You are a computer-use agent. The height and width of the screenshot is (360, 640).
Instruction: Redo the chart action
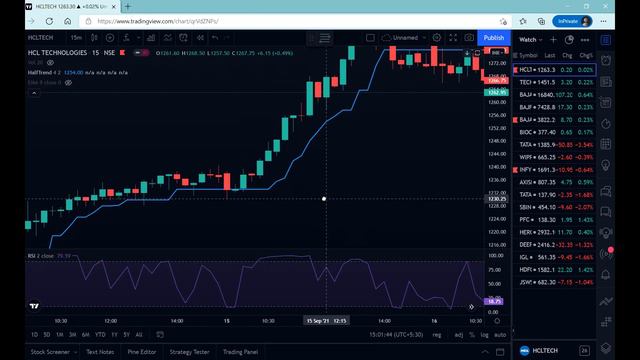click(227, 38)
